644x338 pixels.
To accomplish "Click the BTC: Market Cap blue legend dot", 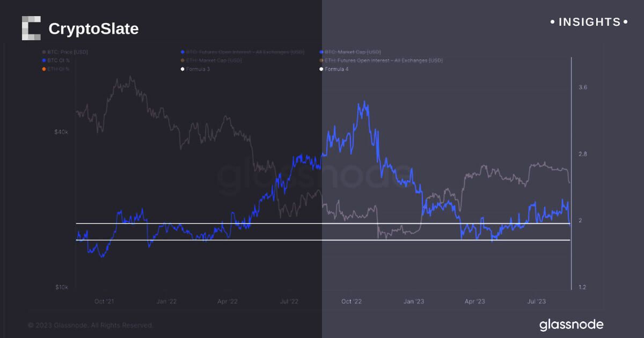I will pos(321,52).
